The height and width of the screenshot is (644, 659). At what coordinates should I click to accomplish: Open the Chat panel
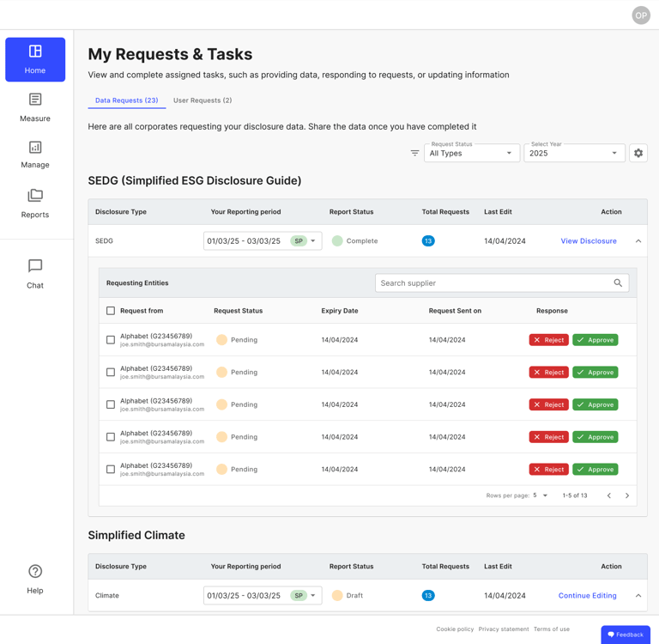tap(35, 274)
